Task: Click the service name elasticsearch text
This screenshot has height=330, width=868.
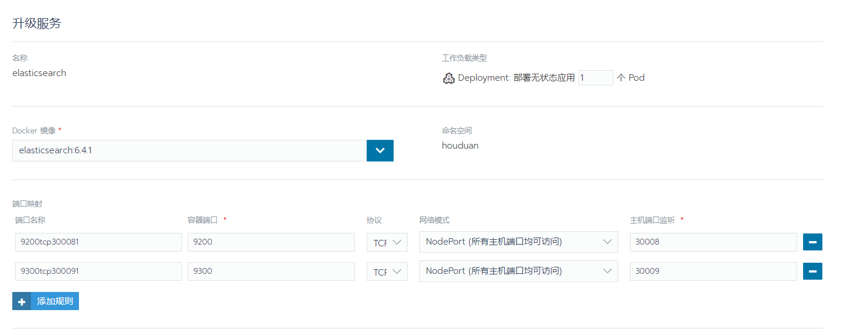Action: (x=39, y=73)
